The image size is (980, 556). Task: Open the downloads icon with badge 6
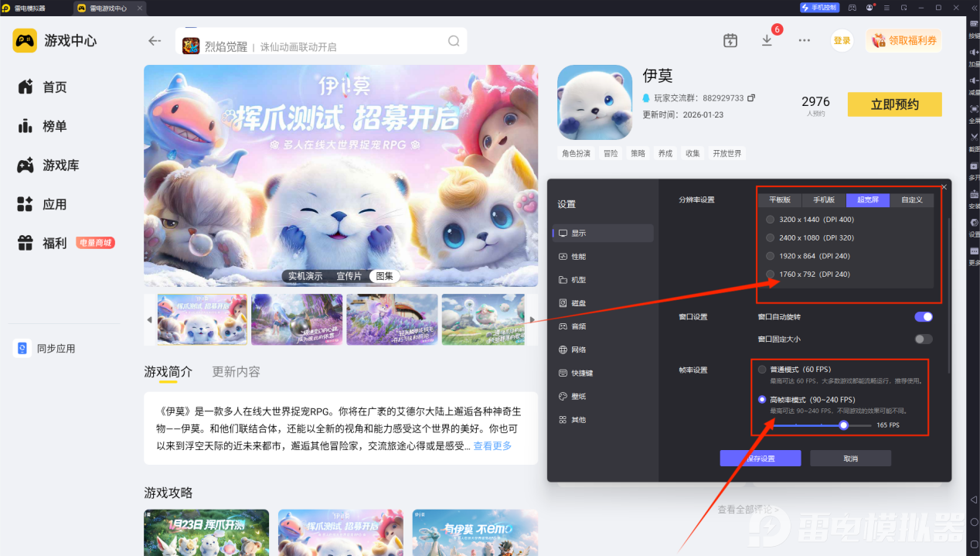(x=767, y=40)
